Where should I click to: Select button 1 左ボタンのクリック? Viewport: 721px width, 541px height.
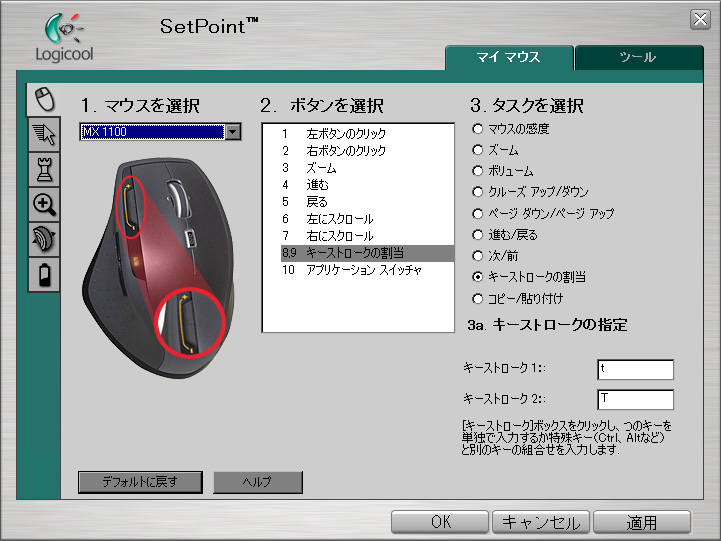[x=367, y=134]
